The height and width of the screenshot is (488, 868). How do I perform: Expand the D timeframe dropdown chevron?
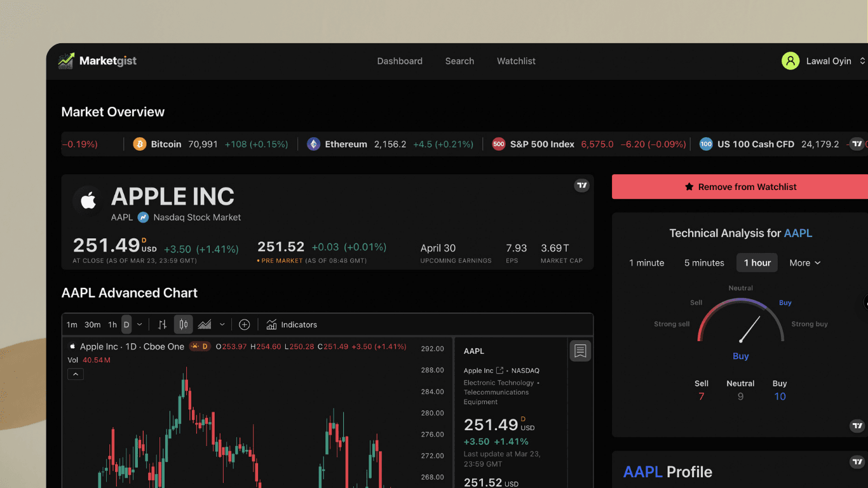(x=139, y=324)
